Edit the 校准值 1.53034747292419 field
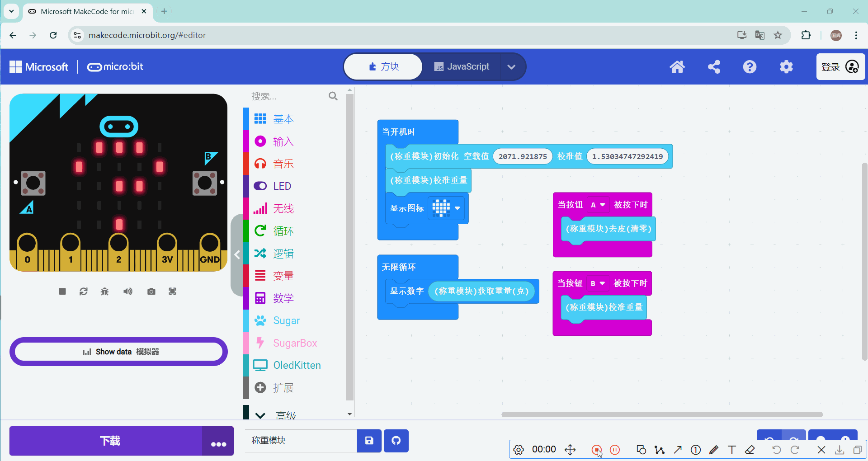 627,156
